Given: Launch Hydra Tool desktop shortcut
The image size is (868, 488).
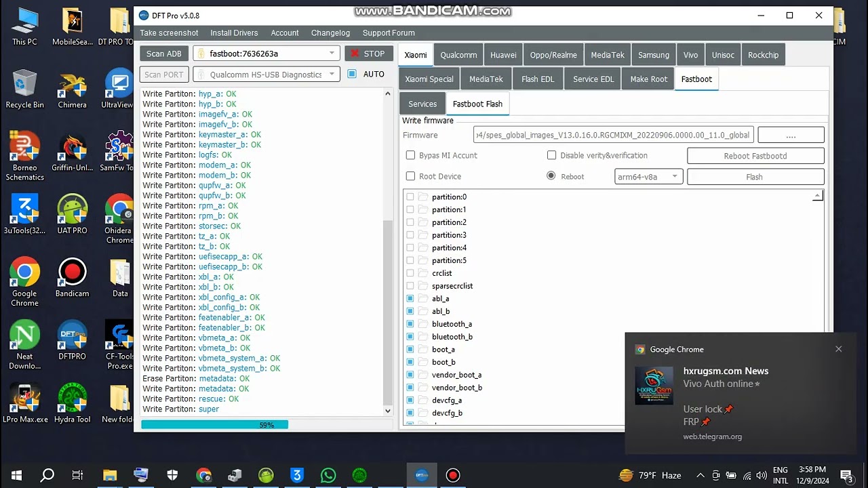Looking at the screenshot, I should pyautogui.click(x=72, y=404).
